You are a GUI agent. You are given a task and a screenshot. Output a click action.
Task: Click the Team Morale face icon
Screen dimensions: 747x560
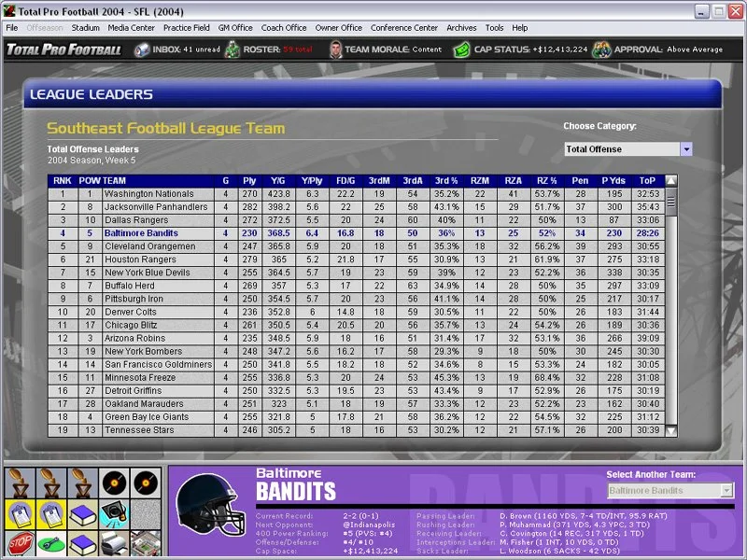coord(335,49)
